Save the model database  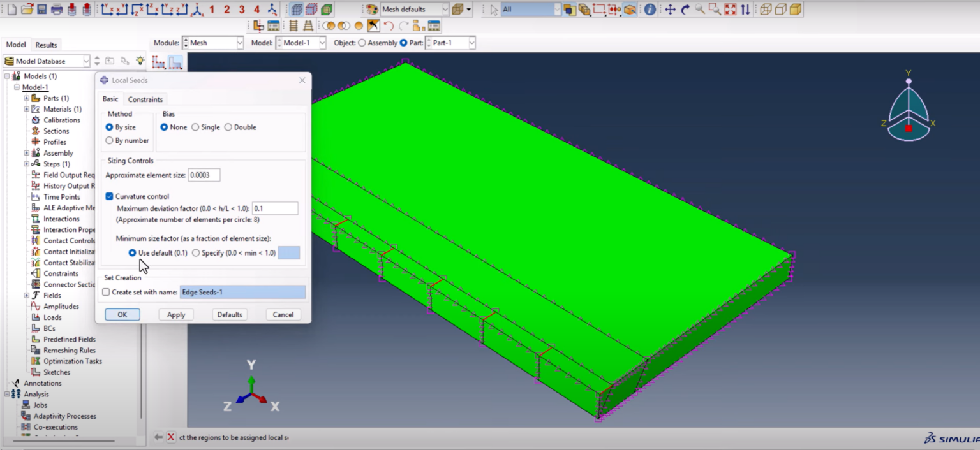coord(41,9)
